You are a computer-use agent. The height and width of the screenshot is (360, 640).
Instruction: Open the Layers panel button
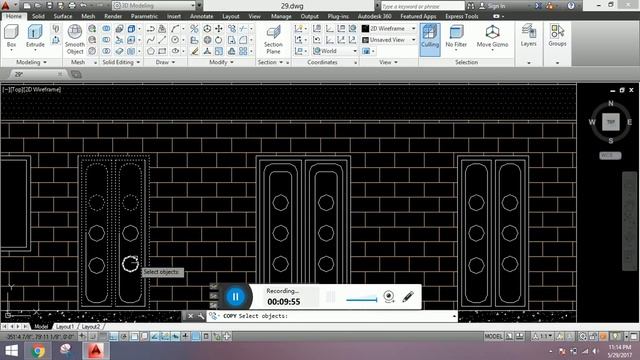(x=529, y=35)
